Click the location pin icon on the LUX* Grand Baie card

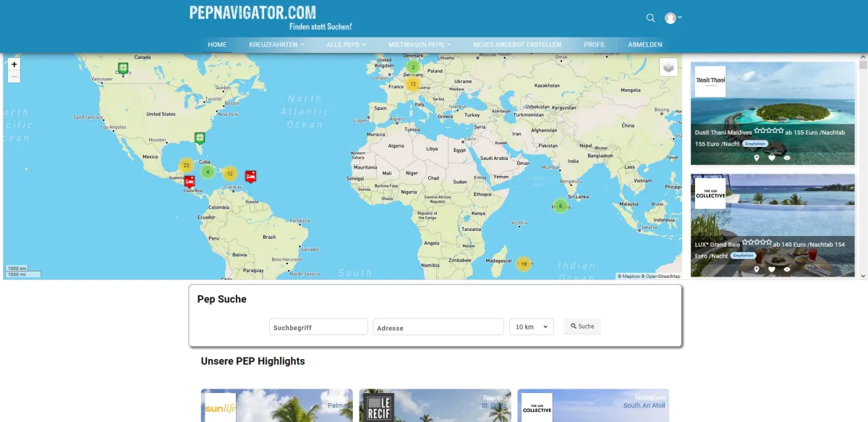click(x=757, y=269)
